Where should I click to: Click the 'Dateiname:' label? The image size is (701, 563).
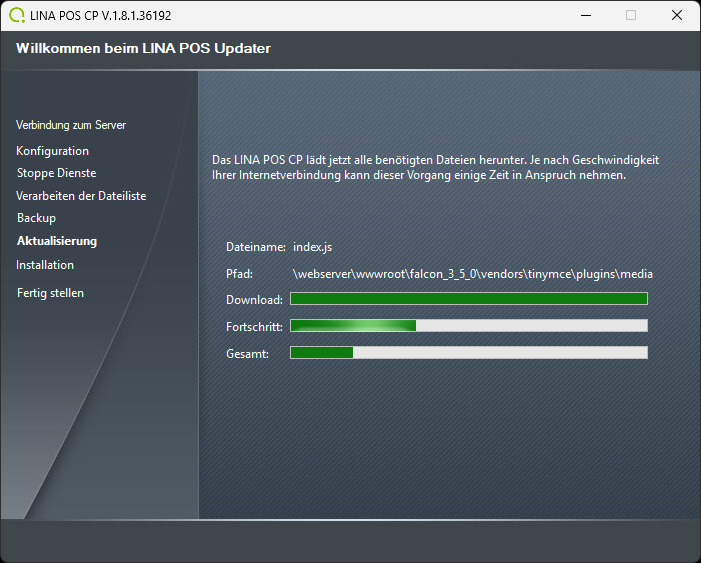[x=256, y=247]
